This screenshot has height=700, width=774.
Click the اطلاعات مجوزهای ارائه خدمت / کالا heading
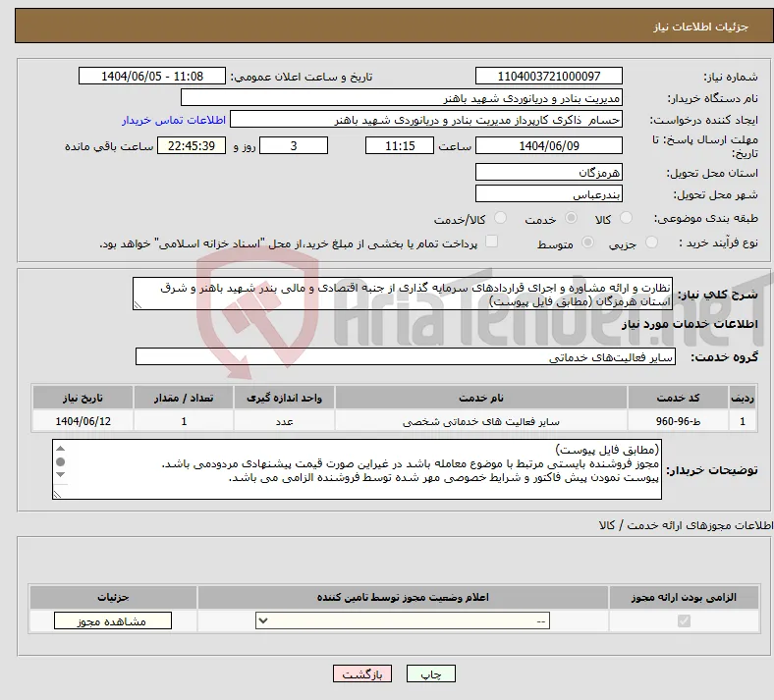(687, 525)
